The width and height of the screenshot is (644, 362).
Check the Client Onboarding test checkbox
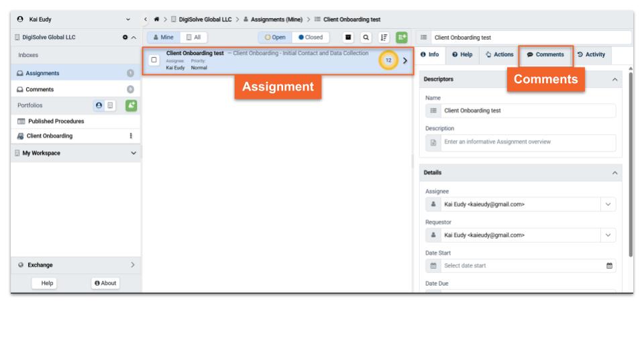tap(154, 60)
